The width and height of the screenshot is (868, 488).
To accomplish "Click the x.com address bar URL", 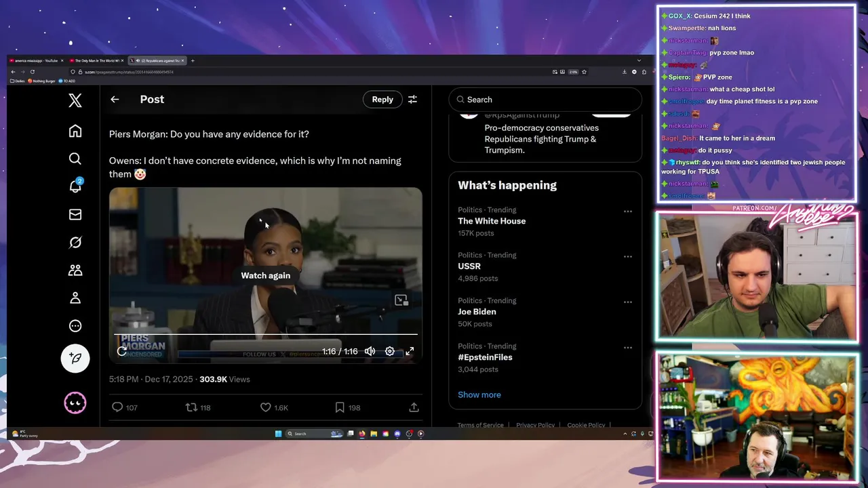I will 129,72.
